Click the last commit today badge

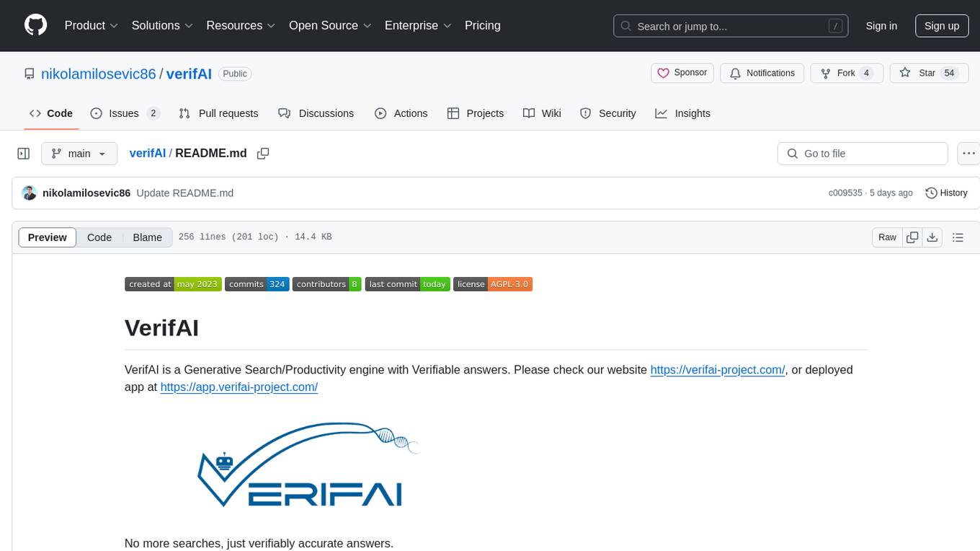(408, 284)
